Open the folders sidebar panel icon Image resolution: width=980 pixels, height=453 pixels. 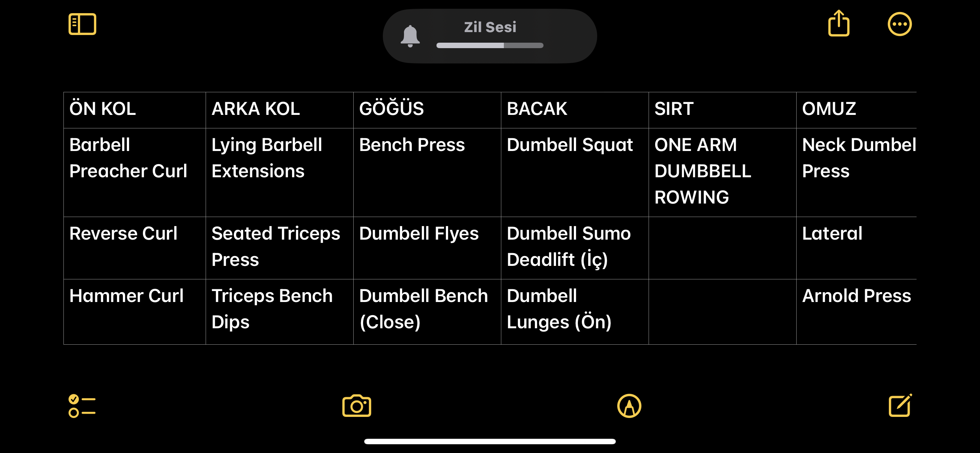pyautogui.click(x=82, y=24)
